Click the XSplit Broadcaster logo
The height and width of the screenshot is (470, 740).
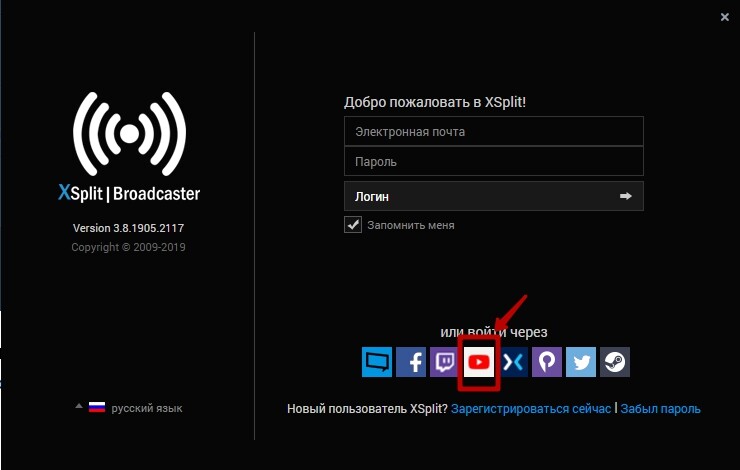click(x=129, y=148)
